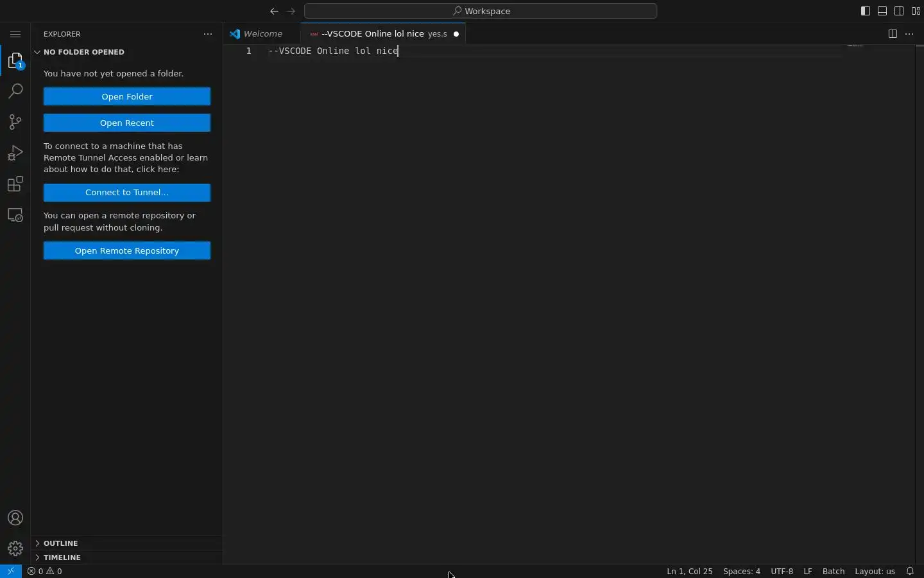Click the Open Folder button
This screenshot has width=924, height=578.
click(127, 96)
